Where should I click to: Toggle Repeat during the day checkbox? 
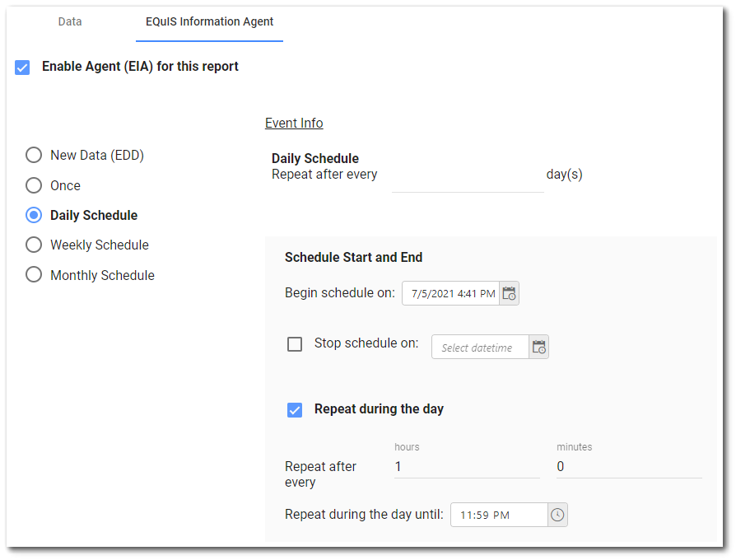295,409
